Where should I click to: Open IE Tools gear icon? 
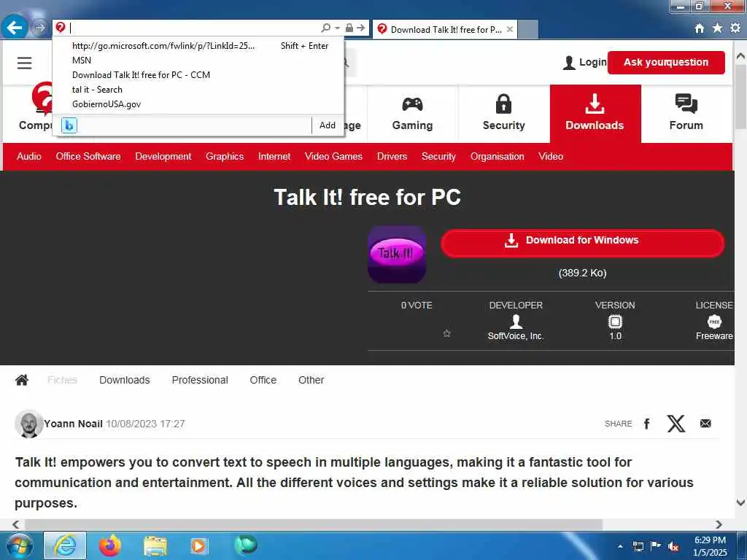click(x=735, y=28)
